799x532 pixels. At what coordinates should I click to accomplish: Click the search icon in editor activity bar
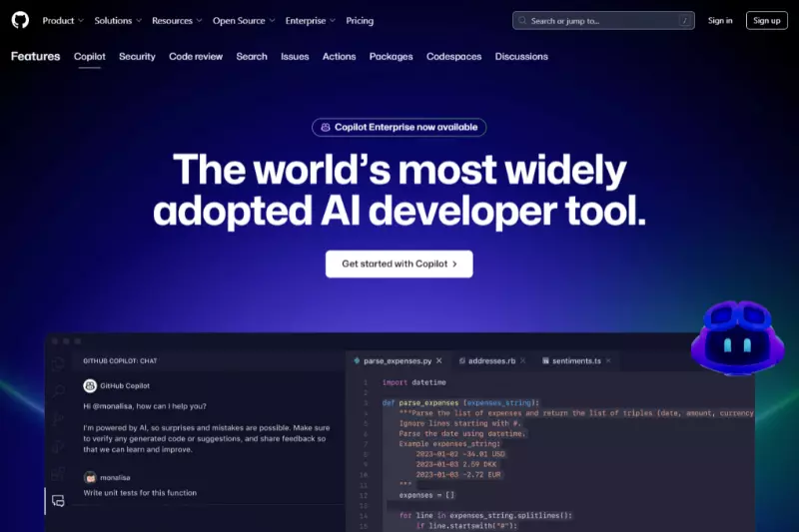point(58,391)
